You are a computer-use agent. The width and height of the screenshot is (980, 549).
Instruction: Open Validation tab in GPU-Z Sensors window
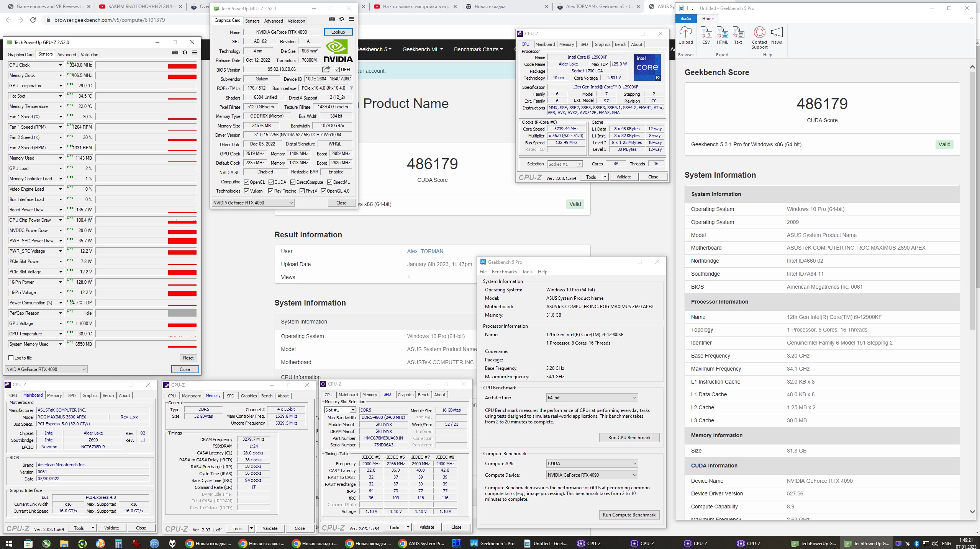[x=89, y=54]
